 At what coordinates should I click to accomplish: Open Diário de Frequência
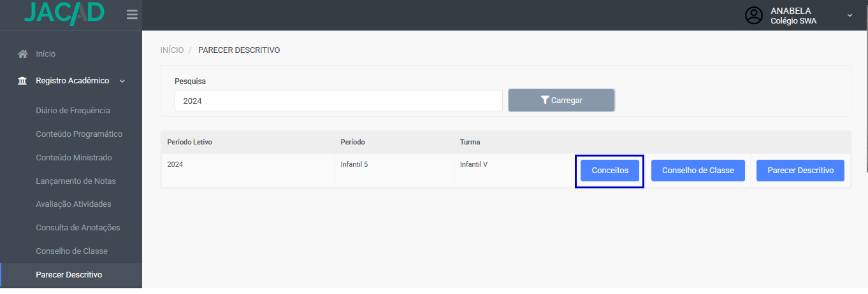pyautogui.click(x=73, y=111)
